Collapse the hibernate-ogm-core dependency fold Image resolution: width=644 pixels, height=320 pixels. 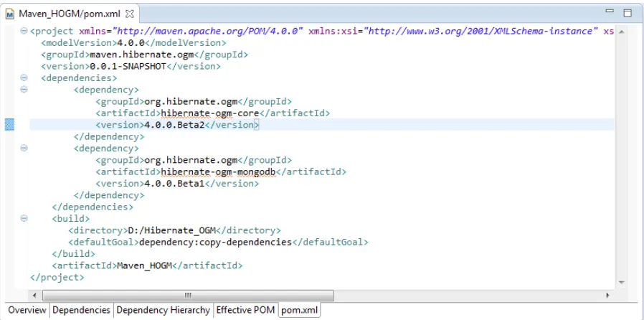(24, 89)
